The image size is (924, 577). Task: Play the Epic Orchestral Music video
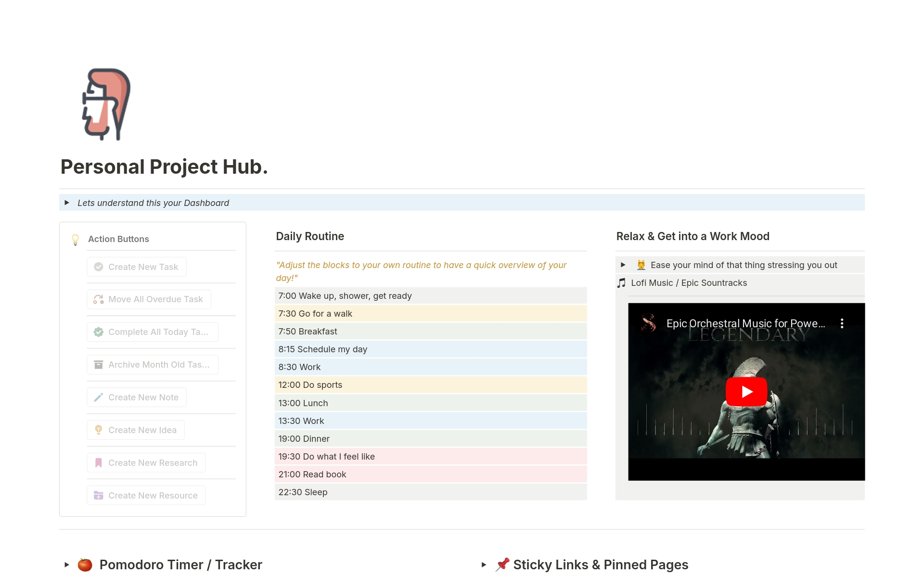click(746, 392)
